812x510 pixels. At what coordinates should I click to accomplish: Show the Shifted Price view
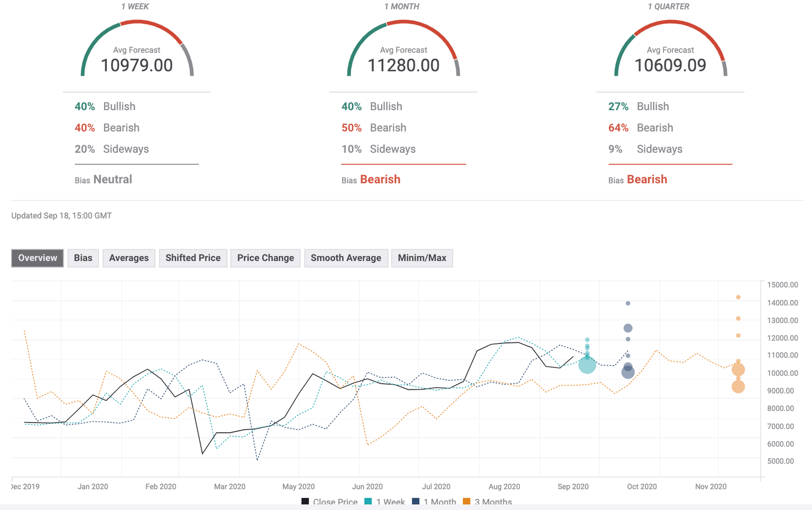pos(193,258)
